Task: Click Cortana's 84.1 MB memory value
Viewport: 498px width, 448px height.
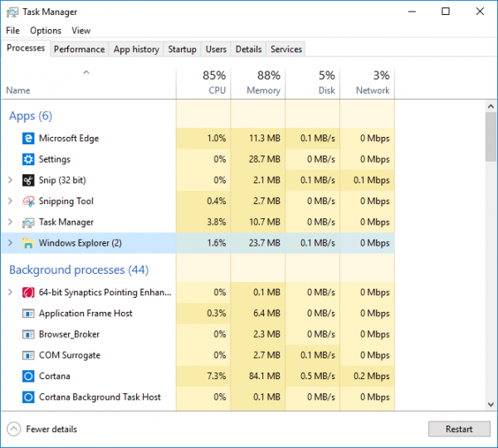Action: click(x=265, y=377)
